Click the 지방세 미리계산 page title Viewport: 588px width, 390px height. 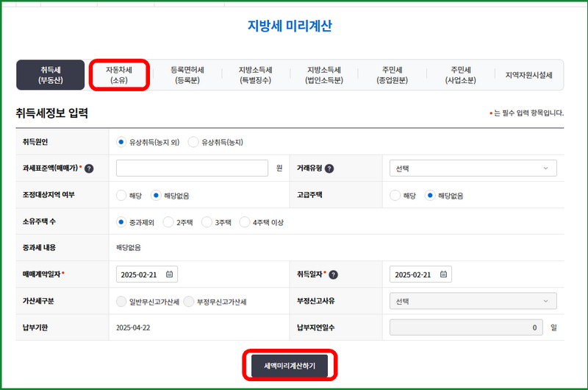(x=290, y=26)
